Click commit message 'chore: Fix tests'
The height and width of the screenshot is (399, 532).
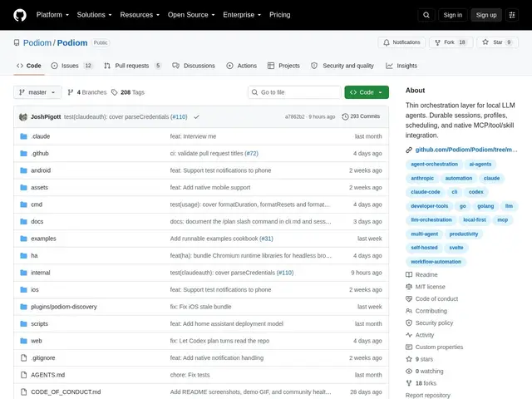[x=190, y=375]
